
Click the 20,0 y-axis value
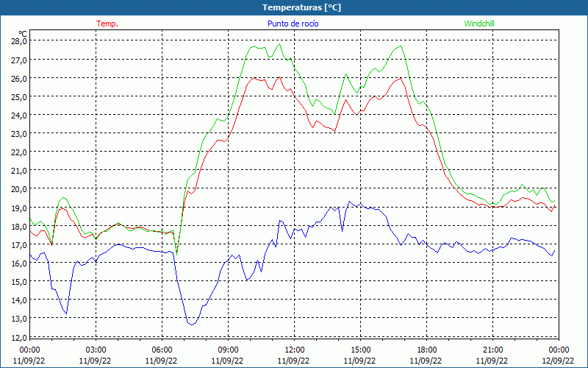pyautogui.click(x=18, y=189)
